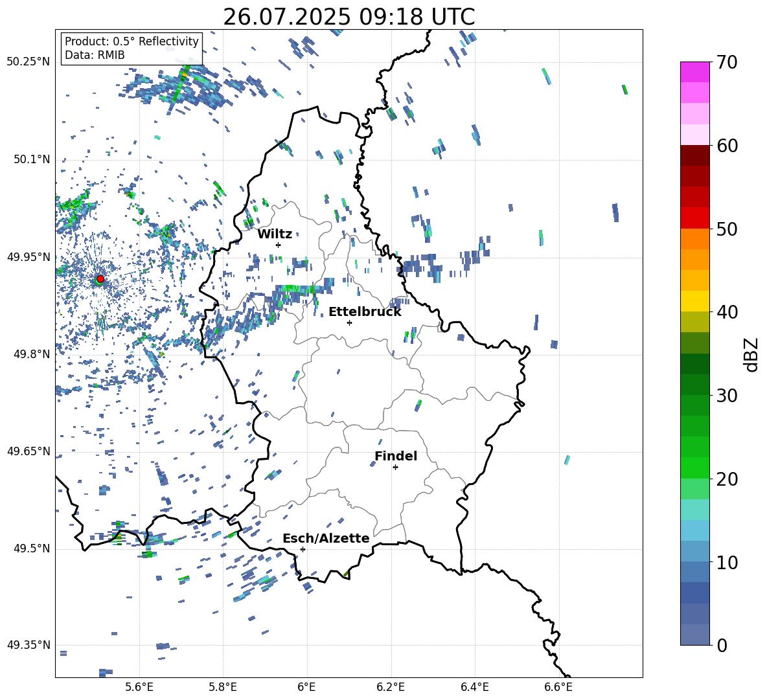
Task: Click the 49.65°N latitude label
Action: [29, 451]
